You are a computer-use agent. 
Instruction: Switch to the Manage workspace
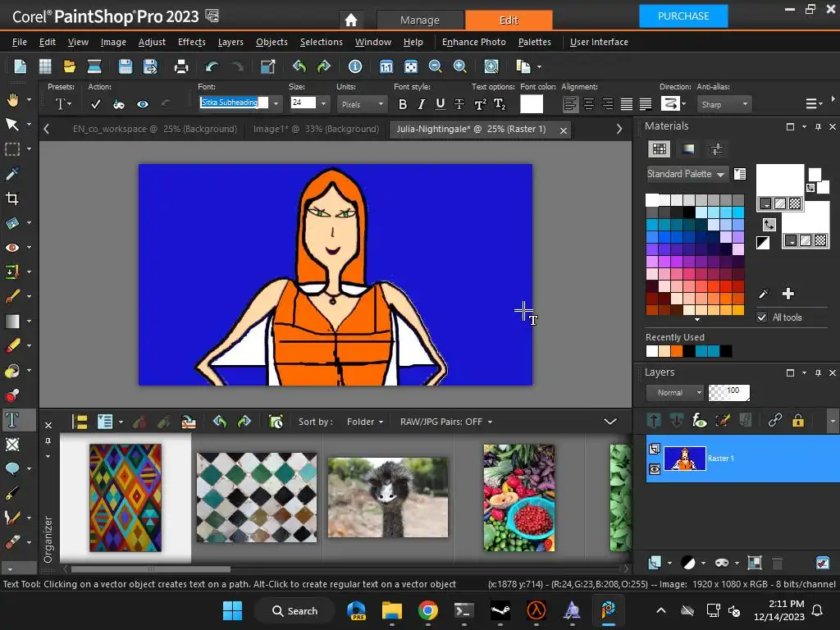pyautogui.click(x=420, y=20)
